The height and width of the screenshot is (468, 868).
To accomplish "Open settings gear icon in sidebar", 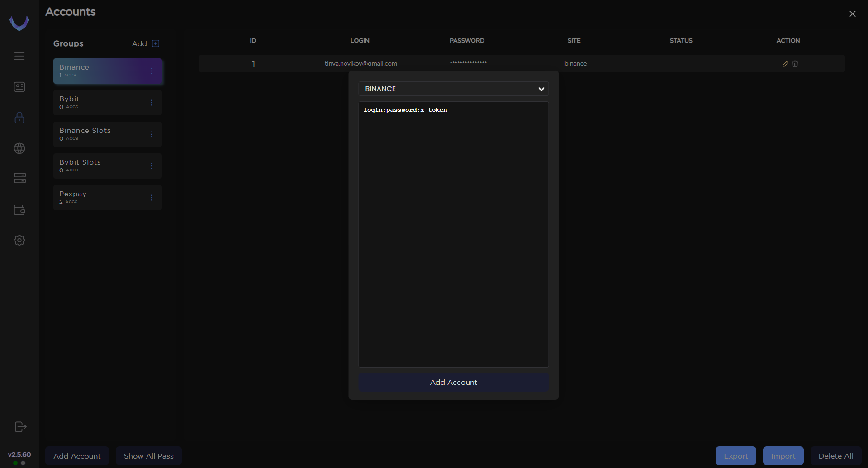I will tap(19, 240).
